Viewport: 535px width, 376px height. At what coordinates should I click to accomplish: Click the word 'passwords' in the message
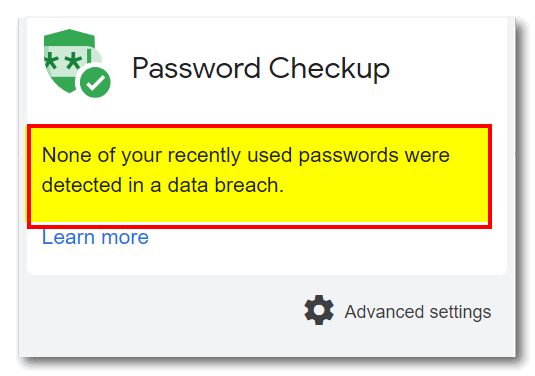point(348,156)
